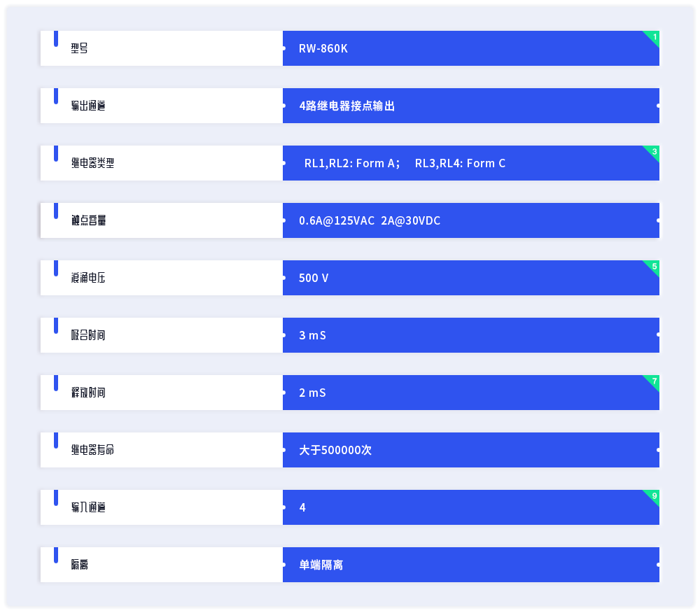The image size is (700, 613).
Task: Click the 继电器类型 label
Action: click(x=92, y=163)
